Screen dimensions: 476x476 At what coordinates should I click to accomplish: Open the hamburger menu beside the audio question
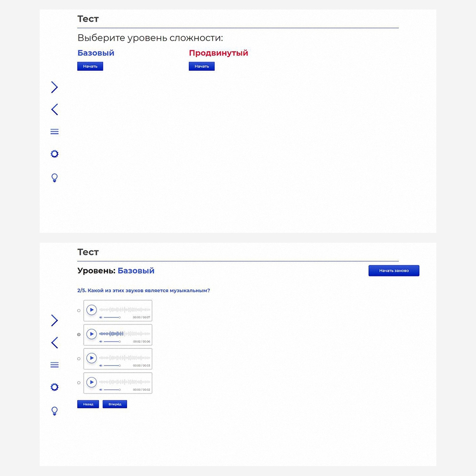click(54, 365)
